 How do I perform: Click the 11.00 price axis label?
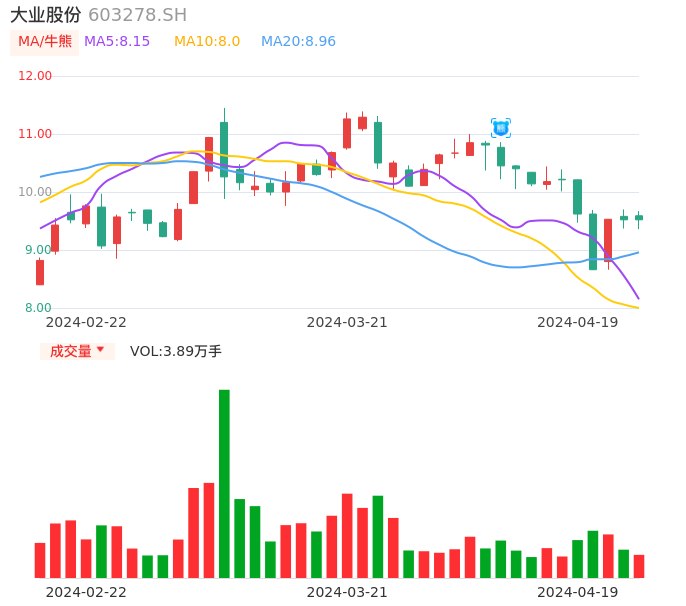pyautogui.click(x=36, y=134)
